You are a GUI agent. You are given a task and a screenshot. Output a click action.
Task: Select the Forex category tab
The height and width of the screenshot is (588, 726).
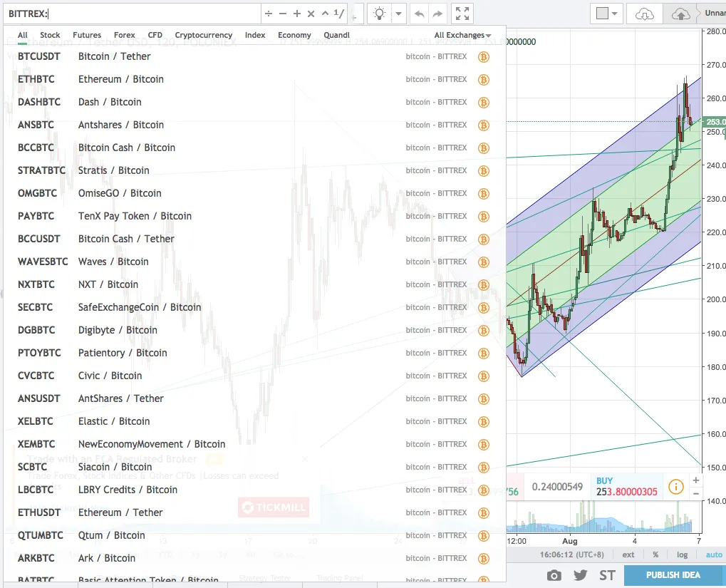tap(125, 35)
